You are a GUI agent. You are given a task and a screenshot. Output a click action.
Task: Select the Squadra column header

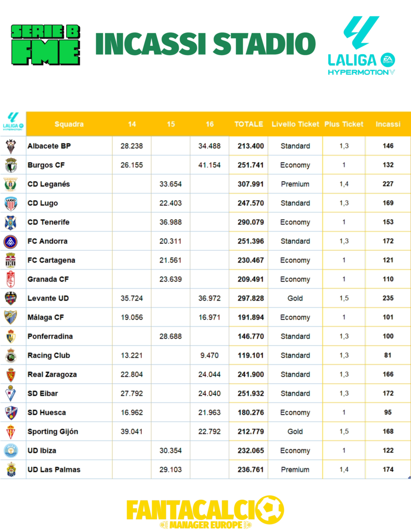(69, 124)
